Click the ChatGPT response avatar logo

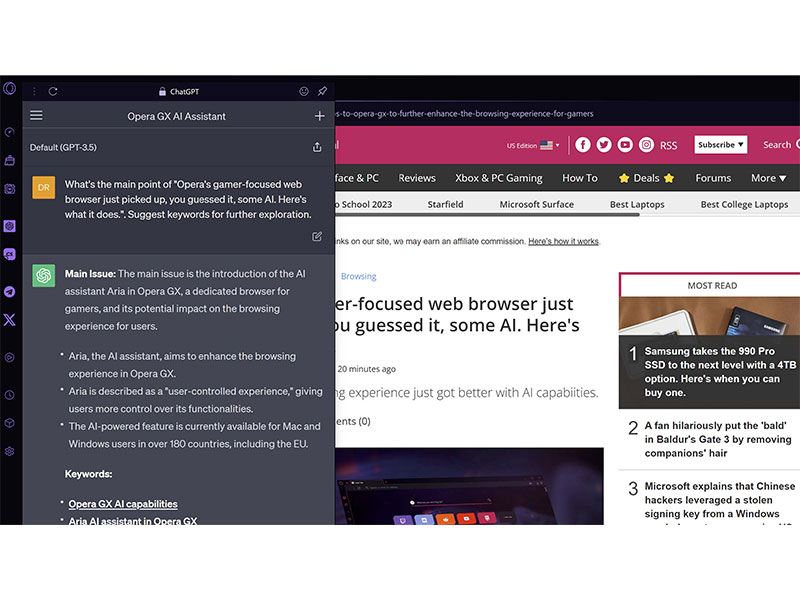(x=44, y=276)
